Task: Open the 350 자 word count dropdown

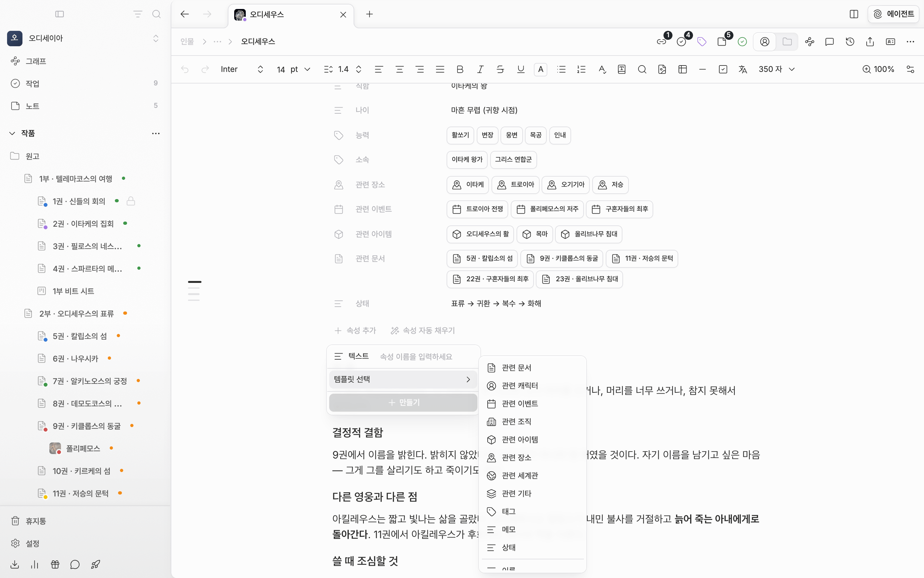Action: (776, 69)
